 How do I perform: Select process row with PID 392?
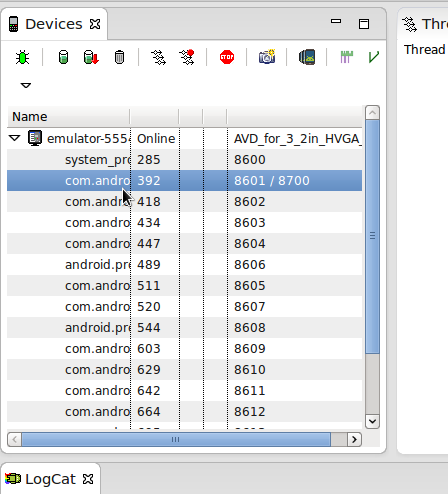(184, 181)
